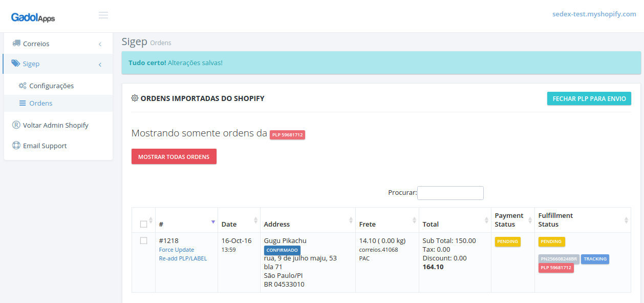The height and width of the screenshot is (303, 644).
Task: Click the Sigep page title
Action: [x=135, y=42]
